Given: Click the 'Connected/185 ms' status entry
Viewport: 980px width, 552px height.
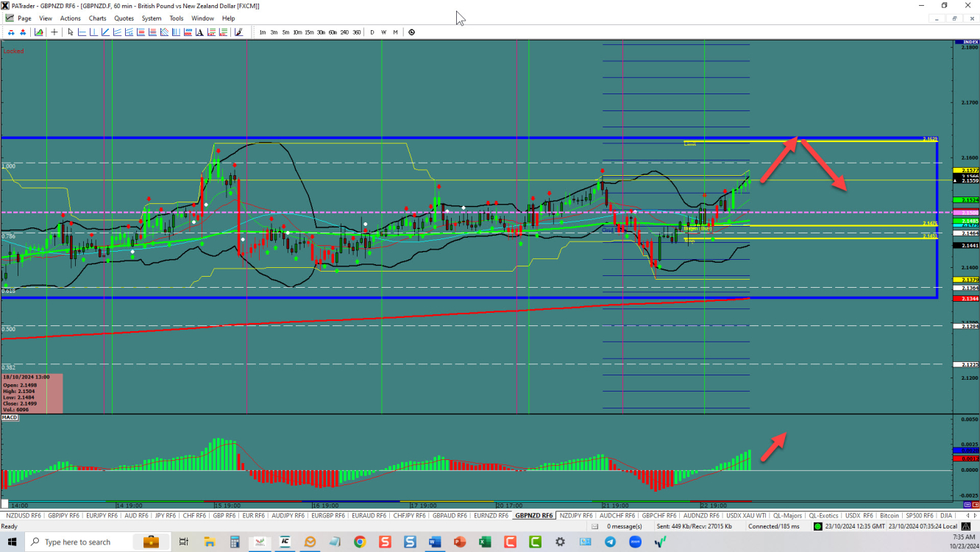Looking at the screenshot, I should [774, 526].
